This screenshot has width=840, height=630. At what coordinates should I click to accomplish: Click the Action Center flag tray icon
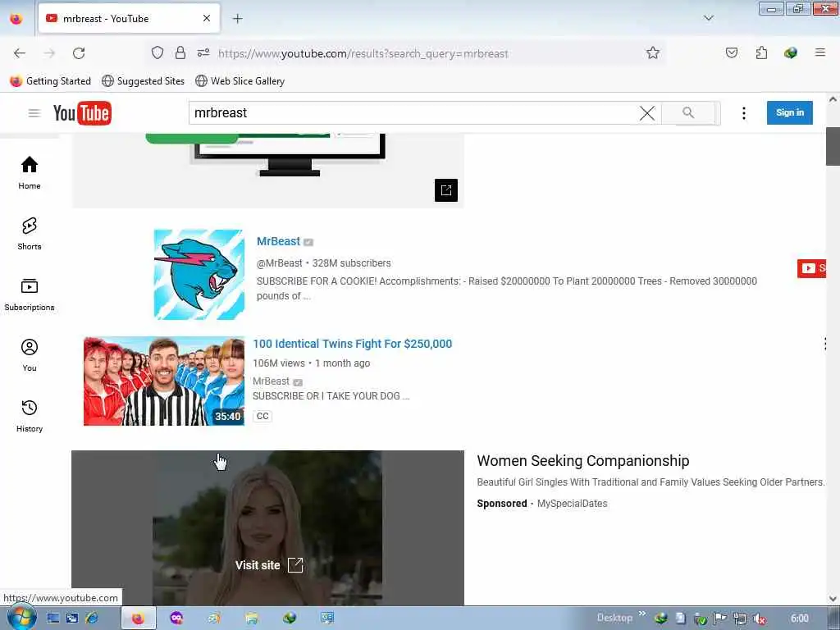coord(720,619)
